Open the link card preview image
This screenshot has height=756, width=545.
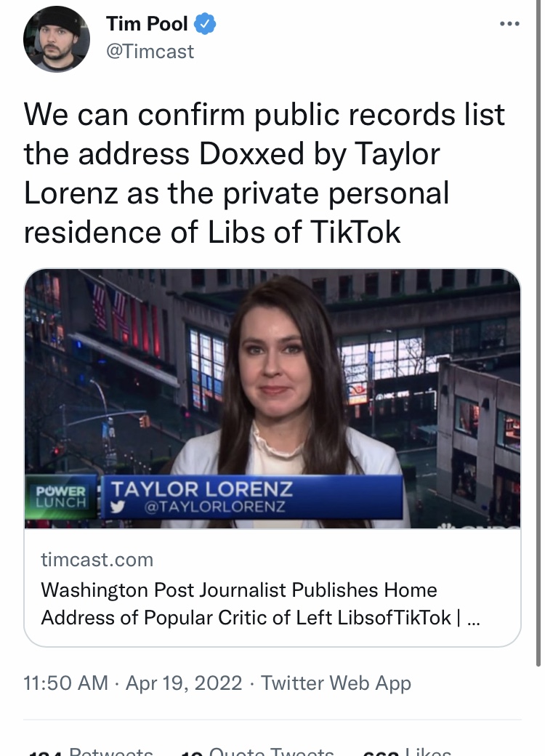[x=272, y=398]
